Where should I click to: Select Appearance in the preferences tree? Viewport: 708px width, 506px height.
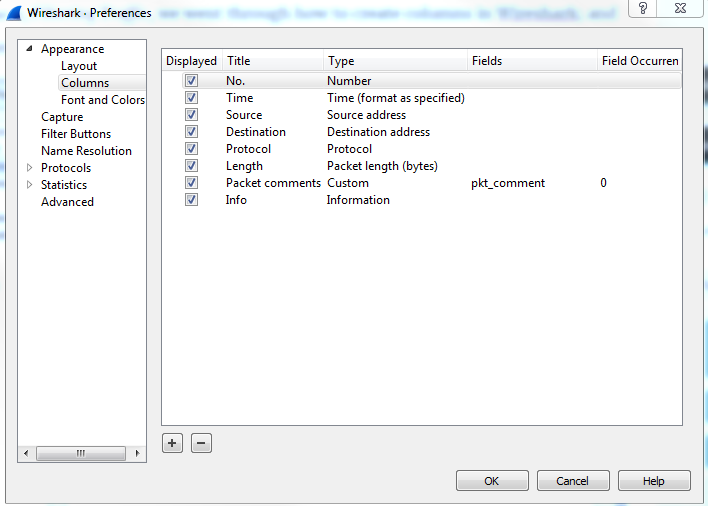click(x=72, y=49)
